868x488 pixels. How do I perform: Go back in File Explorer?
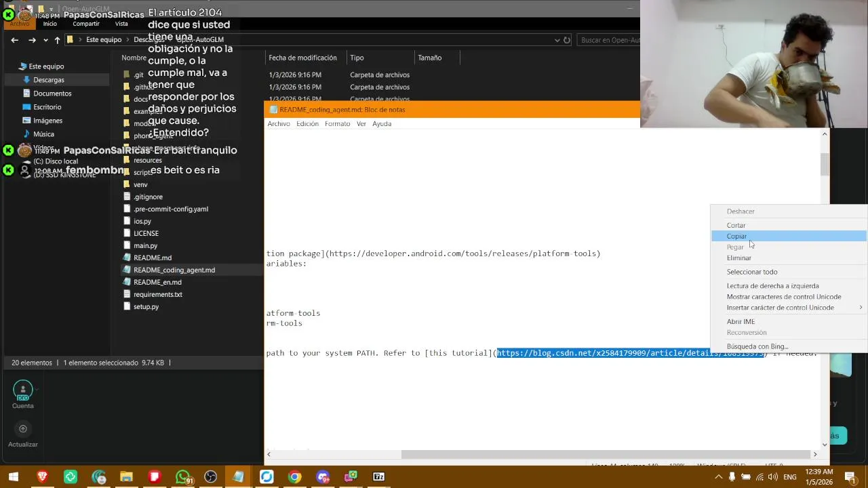tap(14, 40)
